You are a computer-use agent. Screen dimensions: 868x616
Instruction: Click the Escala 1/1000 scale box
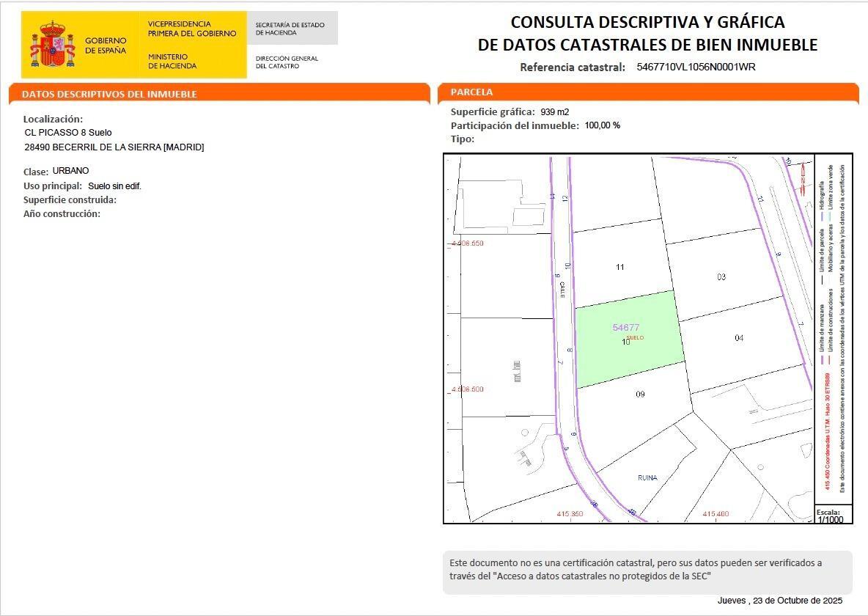[x=831, y=515]
